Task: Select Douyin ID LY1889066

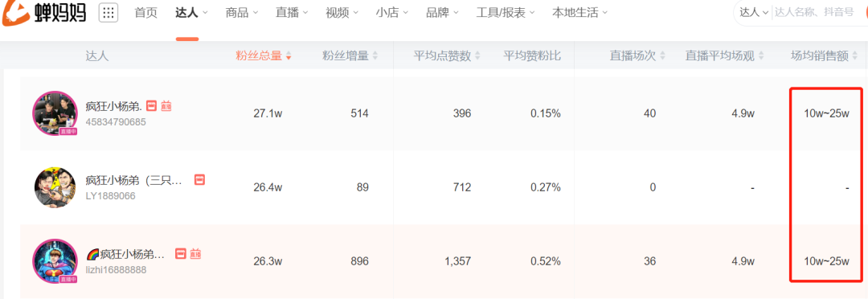Action: click(x=110, y=196)
